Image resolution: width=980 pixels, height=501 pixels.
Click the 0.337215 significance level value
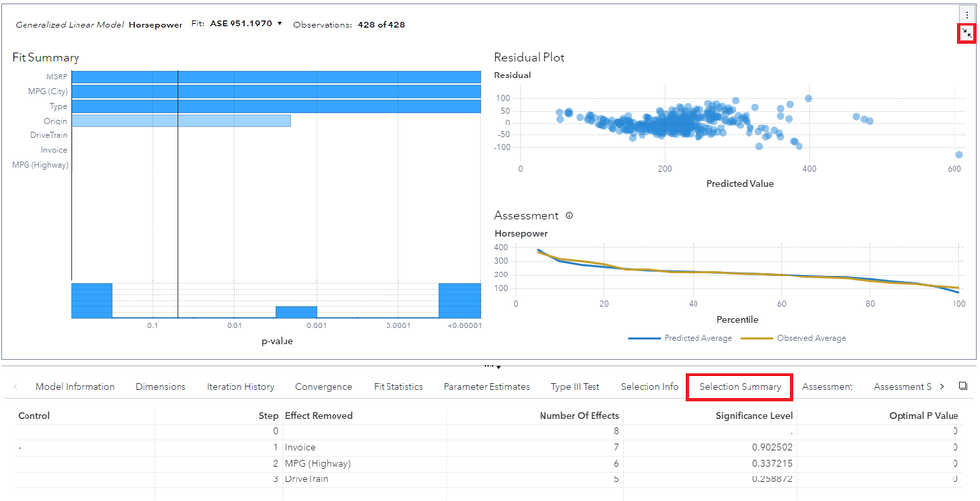tap(774, 464)
